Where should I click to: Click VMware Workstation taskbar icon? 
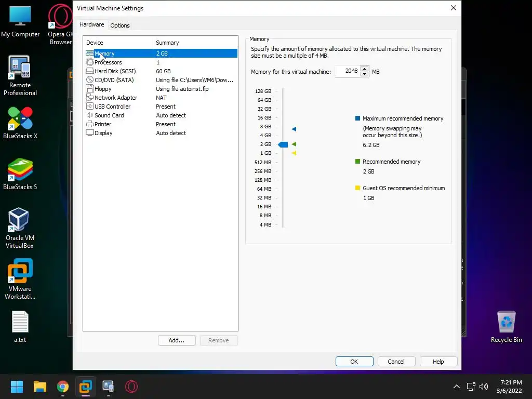(86, 387)
